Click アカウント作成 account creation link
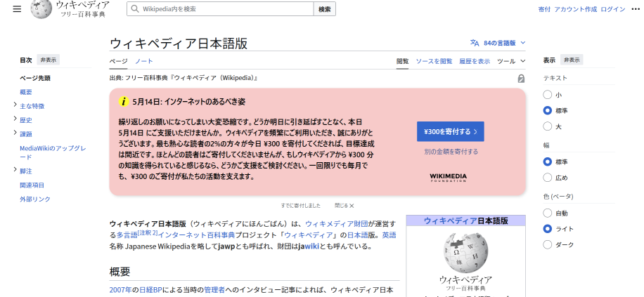The image size is (644, 297). [575, 9]
